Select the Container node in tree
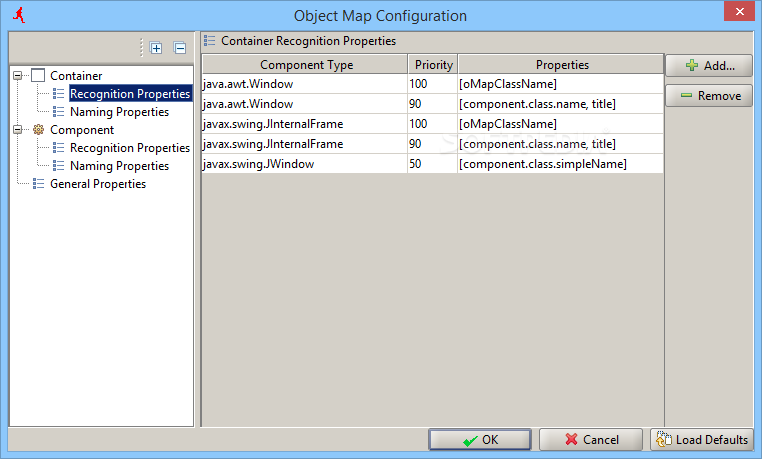 pos(76,76)
